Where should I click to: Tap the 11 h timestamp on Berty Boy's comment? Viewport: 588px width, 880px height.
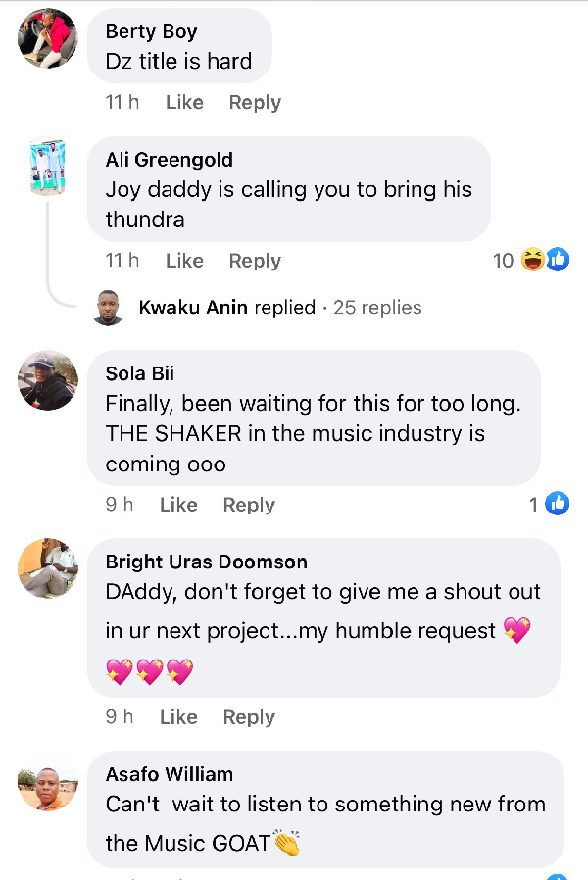(x=122, y=102)
